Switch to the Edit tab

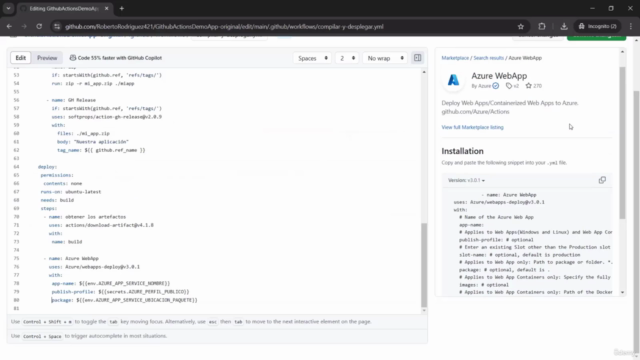pyautogui.click(x=21, y=58)
